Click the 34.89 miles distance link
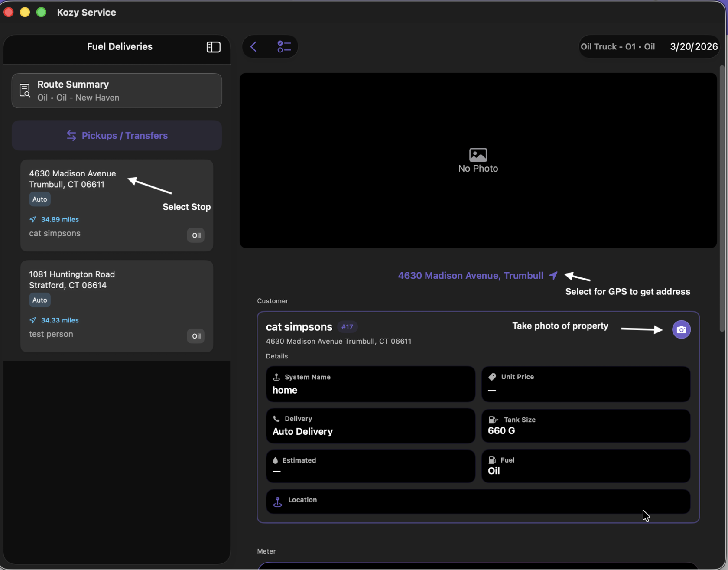 click(59, 219)
